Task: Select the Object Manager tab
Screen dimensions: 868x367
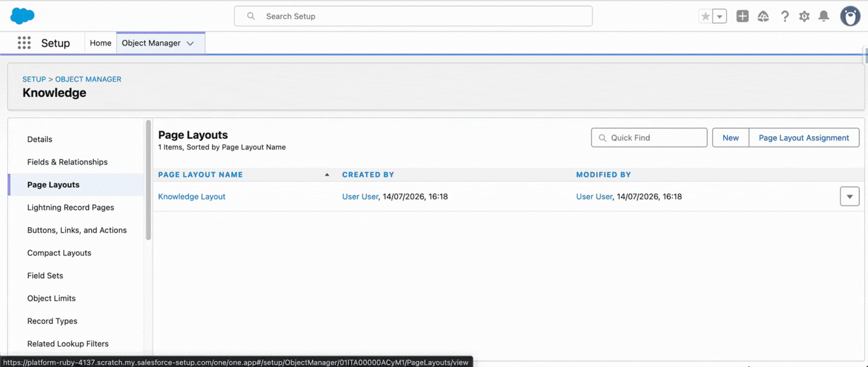Action: pos(151,43)
